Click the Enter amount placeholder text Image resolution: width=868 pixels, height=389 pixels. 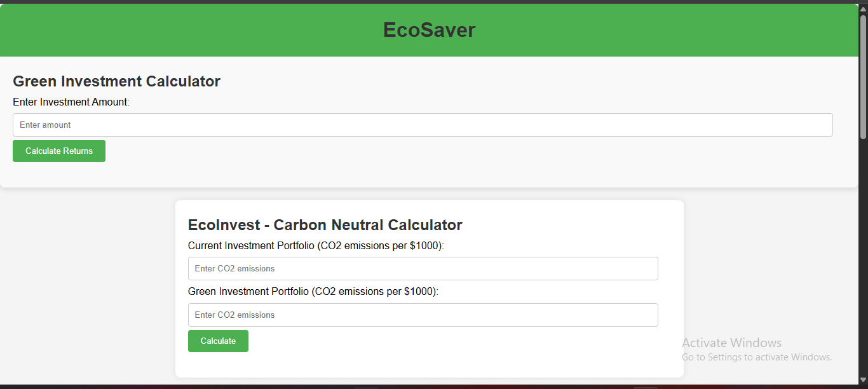[x=44, y=125]
